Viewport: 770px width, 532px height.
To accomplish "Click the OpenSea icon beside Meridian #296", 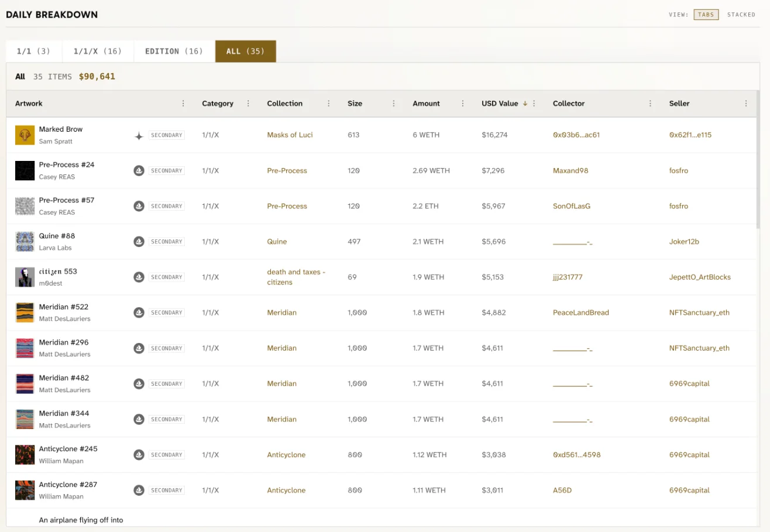I will (139, 348).
